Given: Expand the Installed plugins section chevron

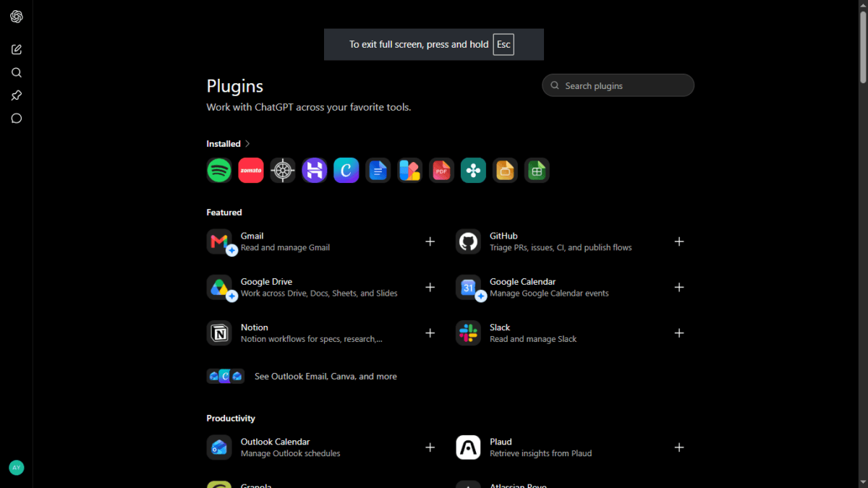Looking at the screenshot, I should tap(247, 144).
